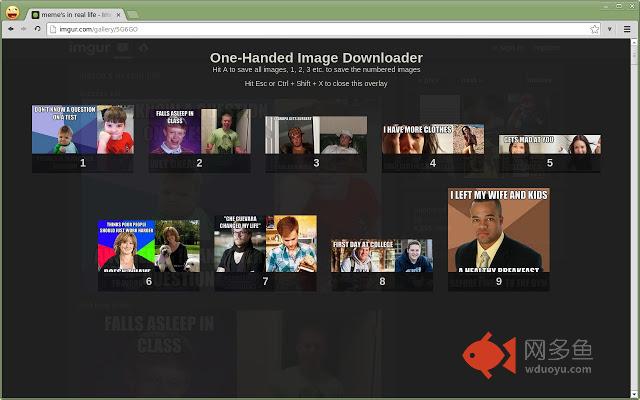Click the number 4 label below fourth image
This screenshot has height=400, width=640.
(x=433, y=163)
